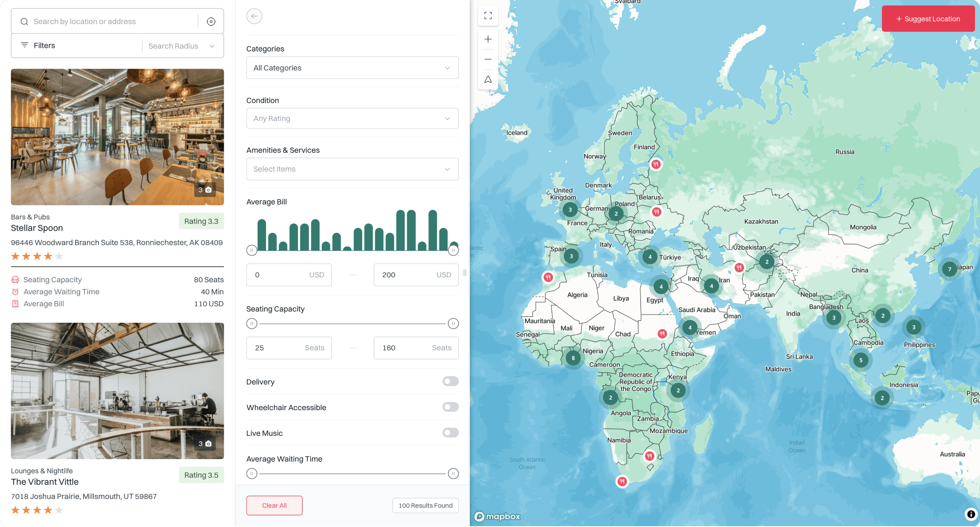Click Average Waiting Time right handle

[453, 473]
